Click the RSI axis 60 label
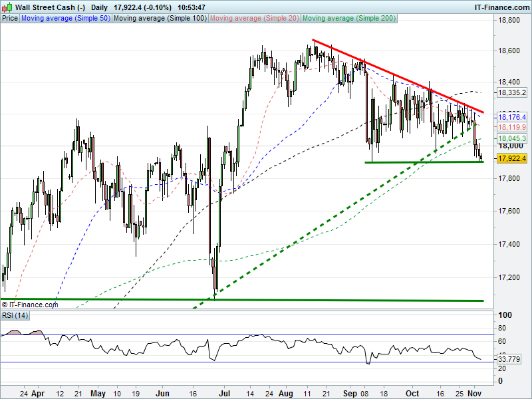 (502, 342)
